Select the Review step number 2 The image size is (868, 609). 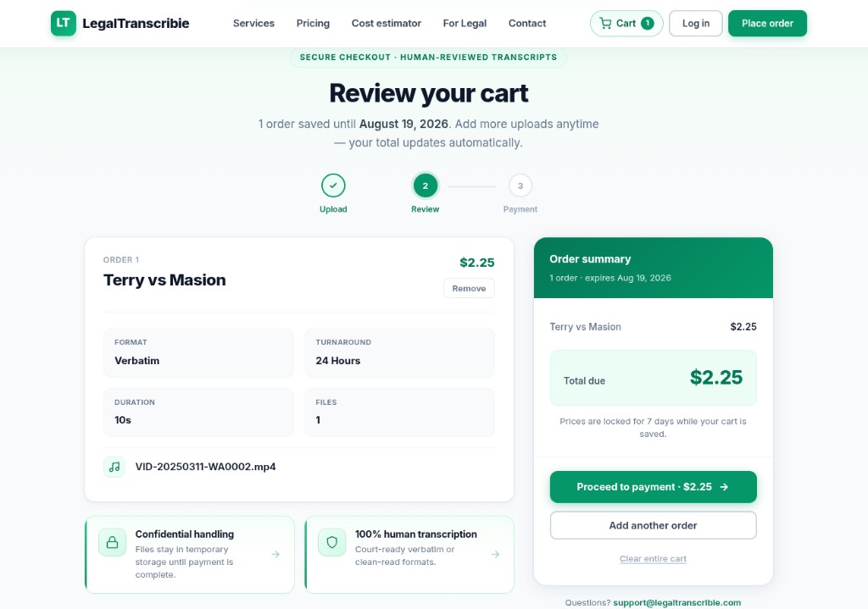[x=426, y=185]
